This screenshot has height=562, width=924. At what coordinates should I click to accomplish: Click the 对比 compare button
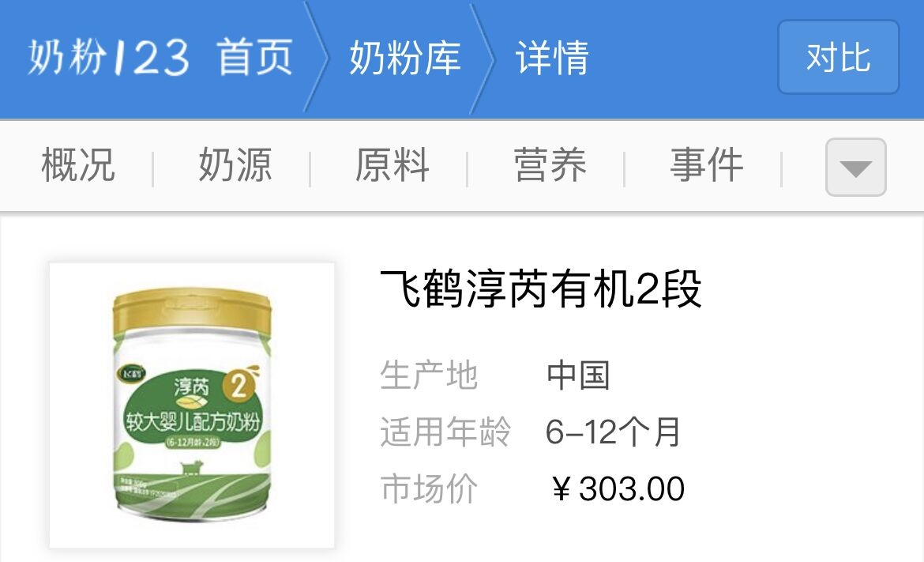point(839,57)
